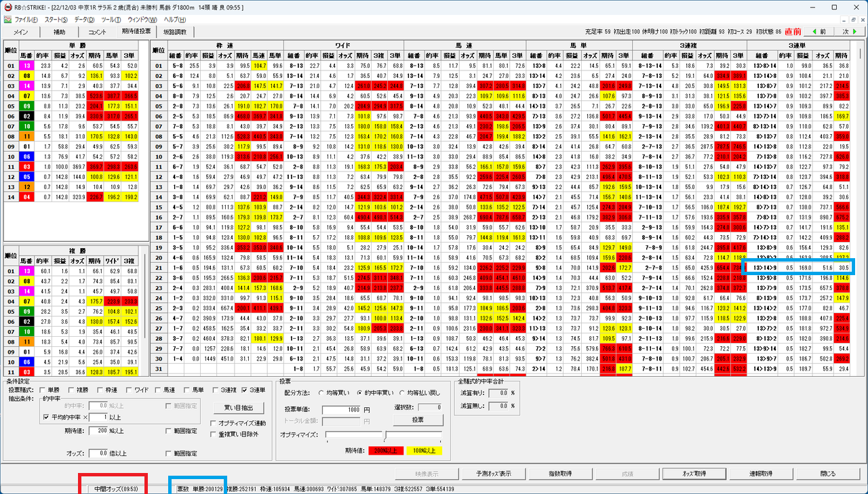Click the chart icon beside the ファイル menu
Viewport: 868px width, 494px height.
click(7, 20)
